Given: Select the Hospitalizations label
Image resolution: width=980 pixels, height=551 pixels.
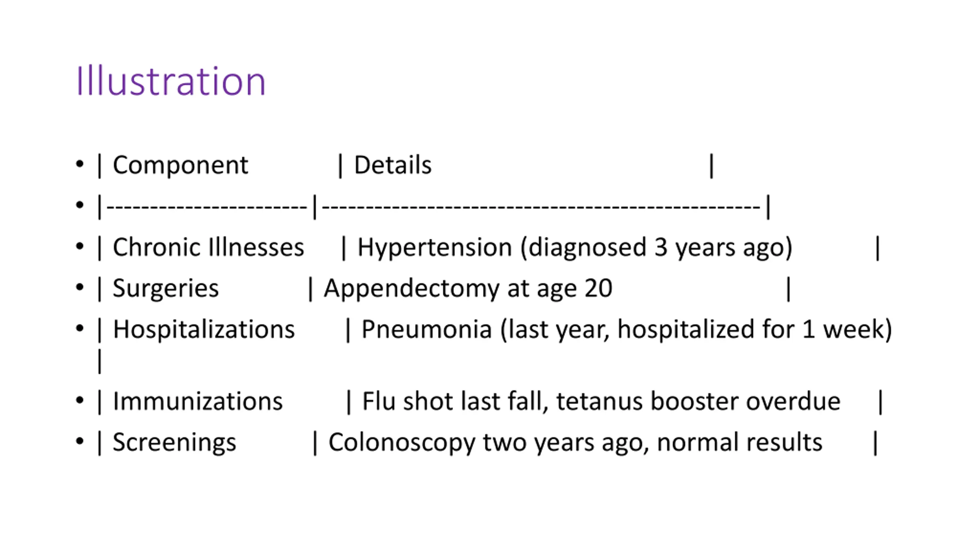Looking at the screenshot, I should [x=204, y=329].
